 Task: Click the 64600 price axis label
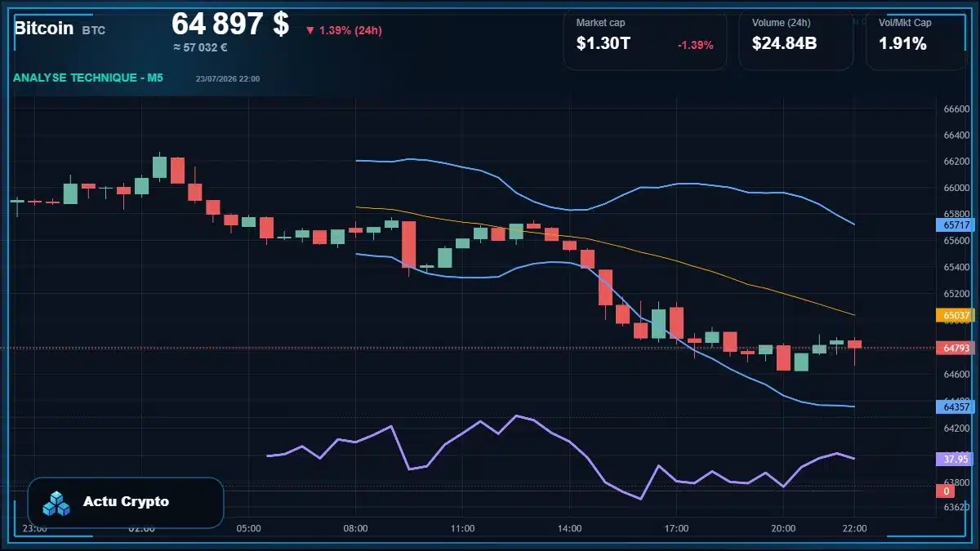coord(956,374)
